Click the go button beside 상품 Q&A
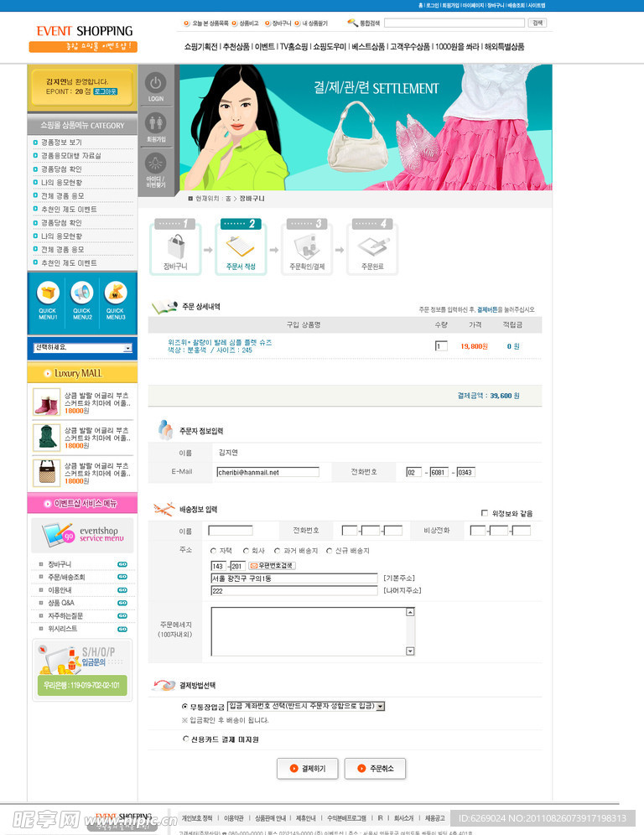644x835 pixels. pyautogui.click(x=122, y=603)
